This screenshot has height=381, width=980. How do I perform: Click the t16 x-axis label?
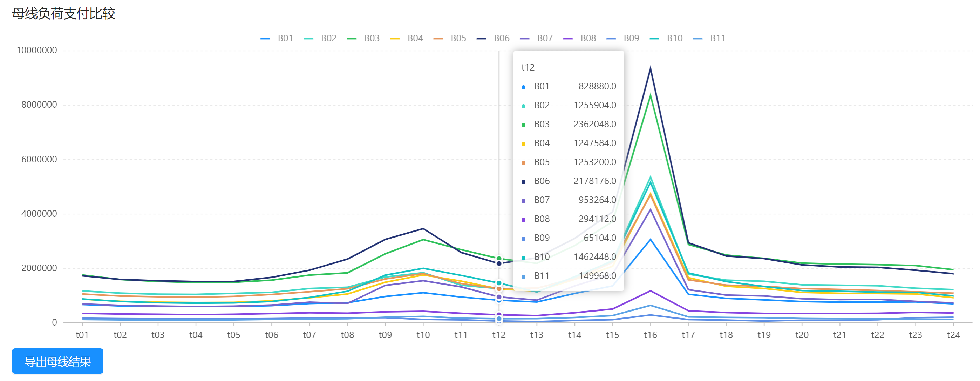click(650, 335)
